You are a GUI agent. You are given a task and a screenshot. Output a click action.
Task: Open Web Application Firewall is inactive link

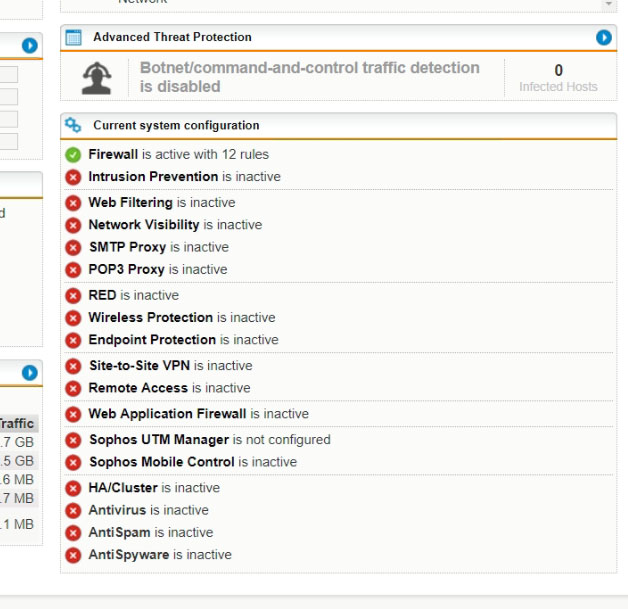[x=199, y=414]
